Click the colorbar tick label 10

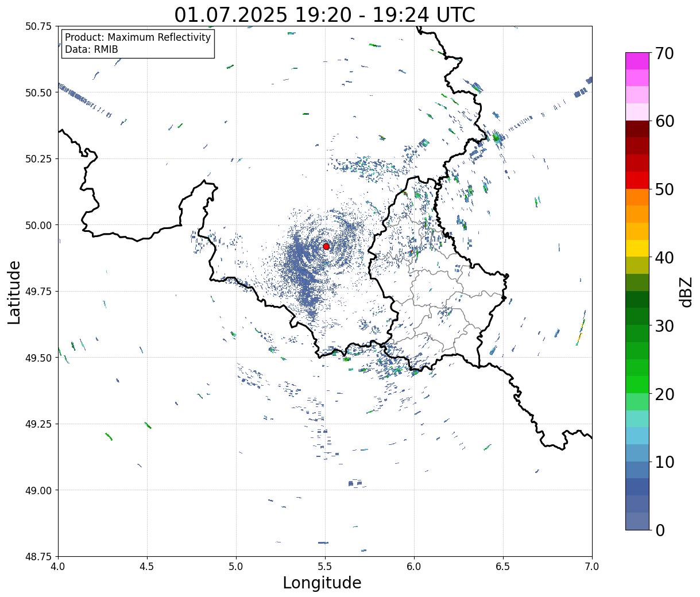click(664, 462)
